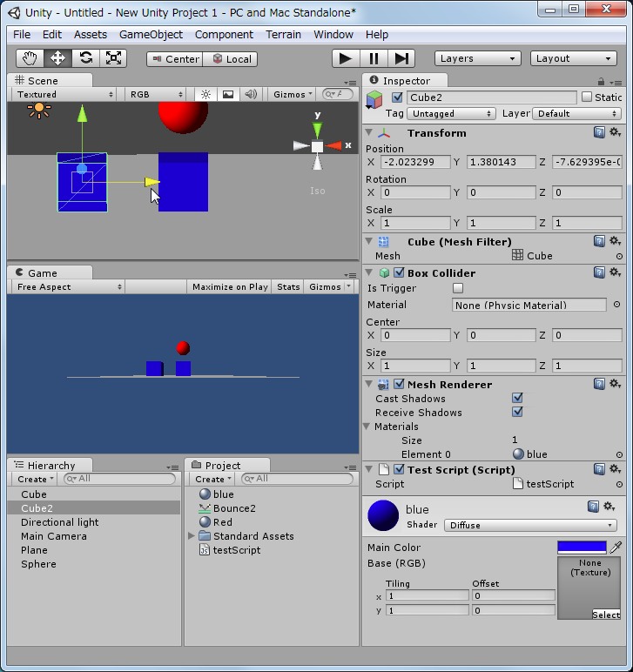Screen dimensions: 633x672
Task: Click the Maximize on Play button
Action: click(x=230, y=286)
